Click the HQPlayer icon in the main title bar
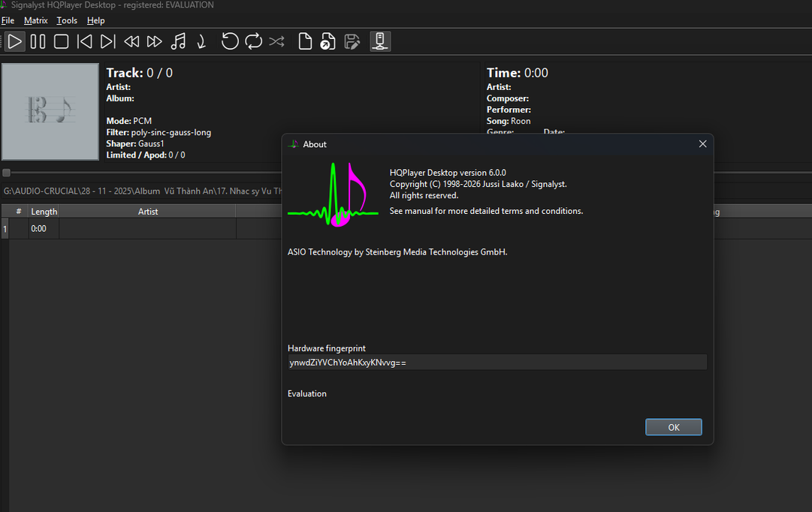 click(x=3, y=5)
